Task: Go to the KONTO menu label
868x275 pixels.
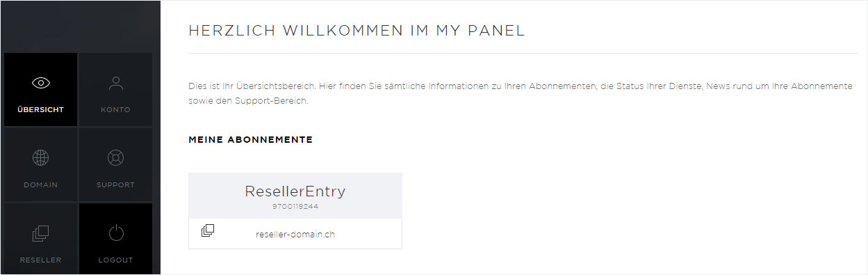Action: [115, 110]
